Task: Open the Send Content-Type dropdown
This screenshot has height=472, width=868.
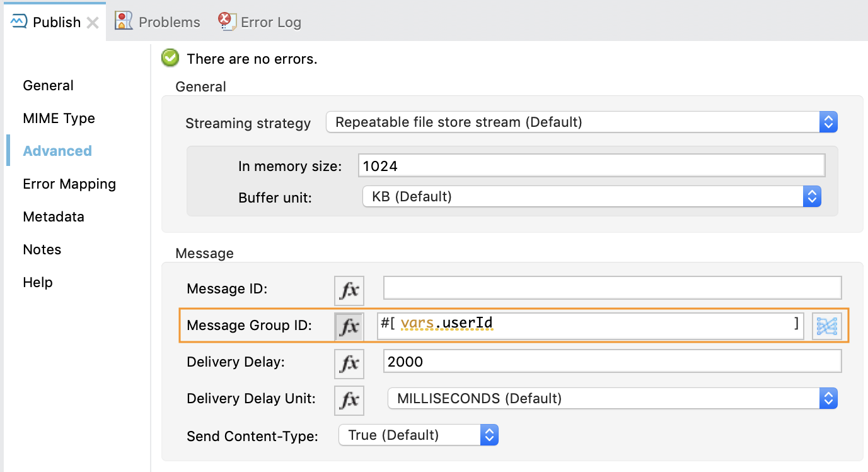Action: [419, 435]
